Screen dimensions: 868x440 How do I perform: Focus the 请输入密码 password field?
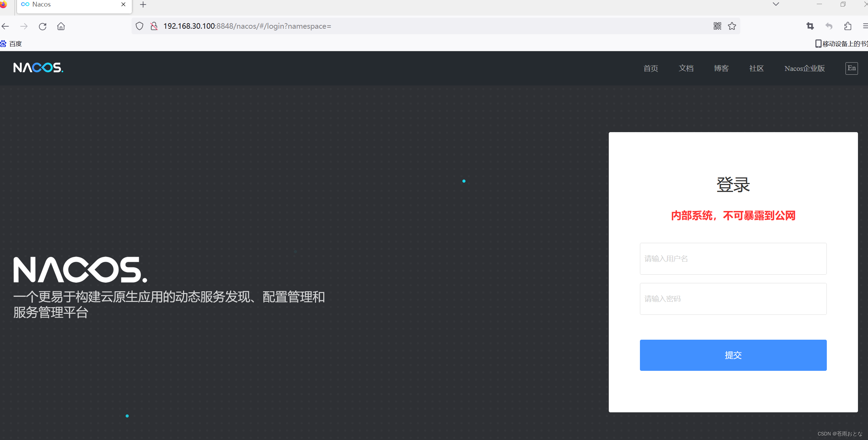[x=733, y=299]
